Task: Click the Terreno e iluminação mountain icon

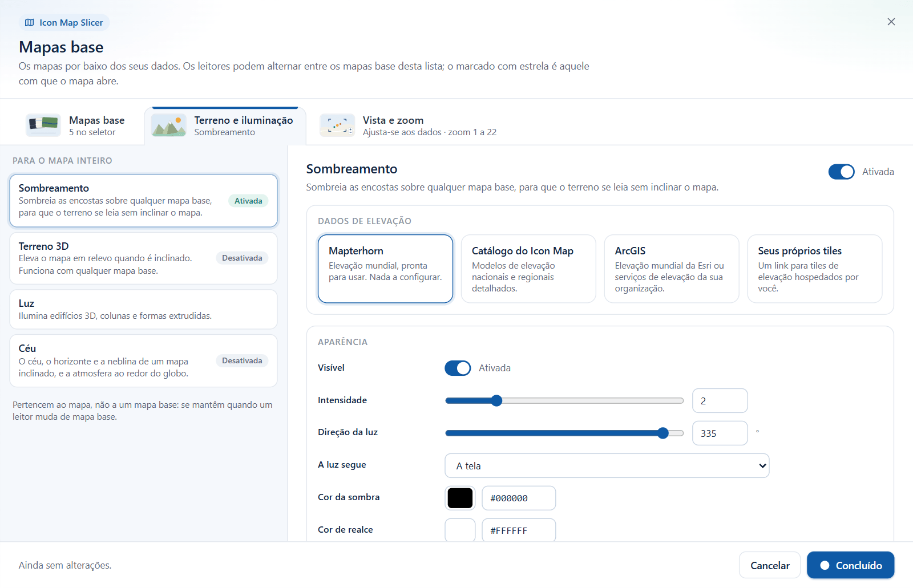Action: (169, 125)
